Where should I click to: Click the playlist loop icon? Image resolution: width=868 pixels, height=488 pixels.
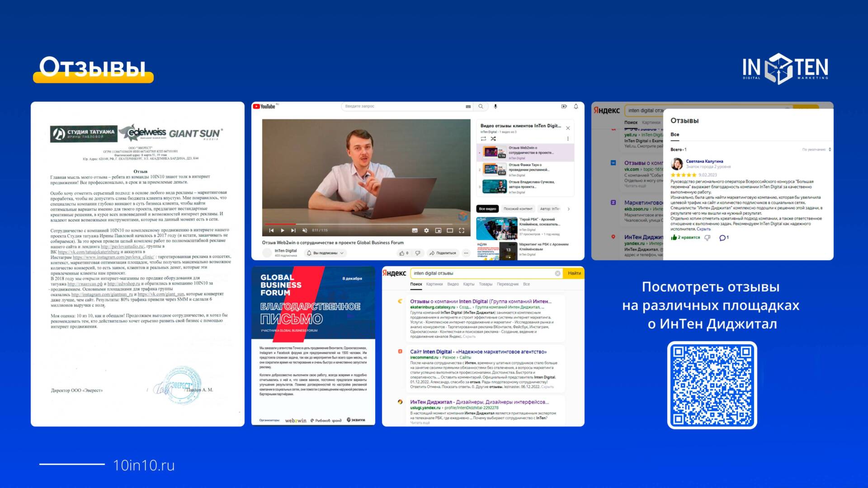click(483, 139)
